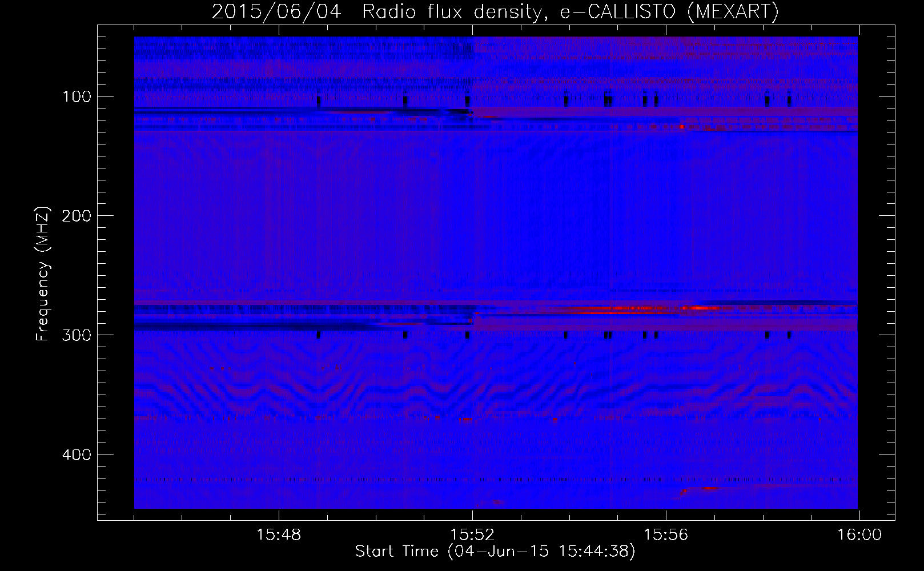Click the '200' frequency tick label
Viewport: 924px width, 571px height.
click(x=78, y=216)
